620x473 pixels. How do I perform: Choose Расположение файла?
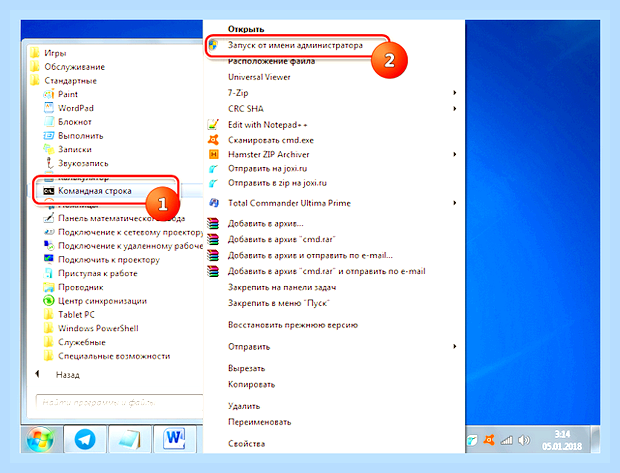coord(271,61)
